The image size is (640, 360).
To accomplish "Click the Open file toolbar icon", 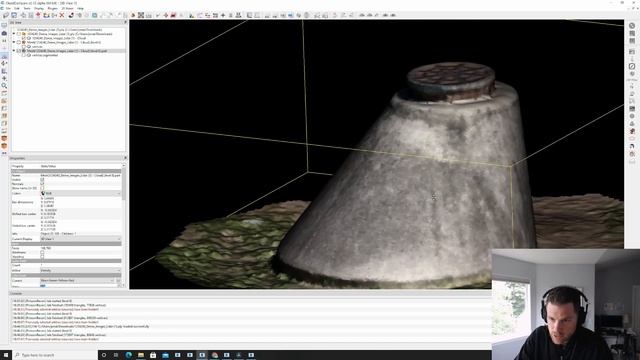I will [6, 15].
